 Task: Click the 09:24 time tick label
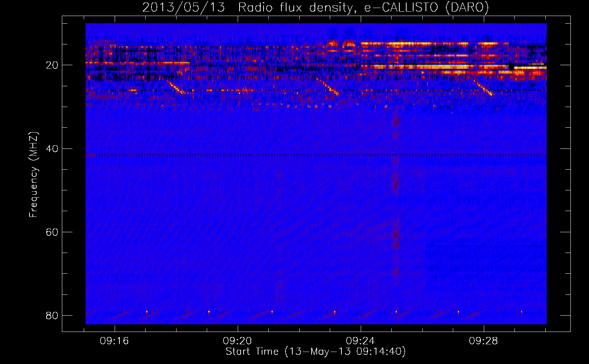pos(360,341)
